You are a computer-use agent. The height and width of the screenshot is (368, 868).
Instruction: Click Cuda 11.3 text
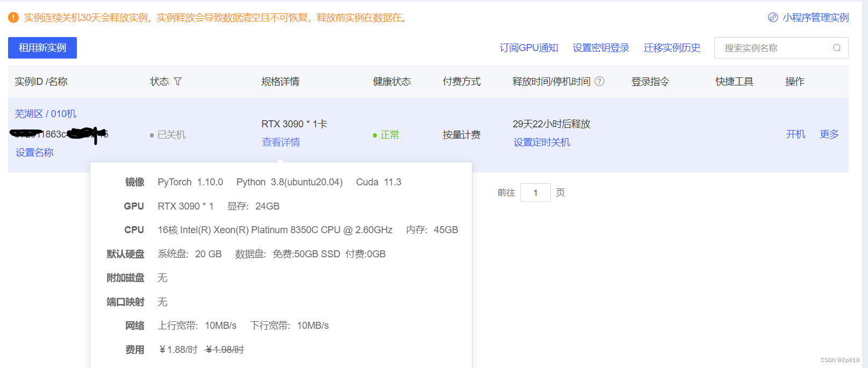[379, 182]
